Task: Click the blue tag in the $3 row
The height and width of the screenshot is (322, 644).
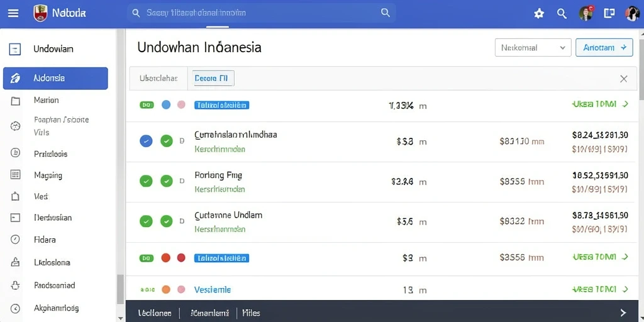Action: pos(222,258)
